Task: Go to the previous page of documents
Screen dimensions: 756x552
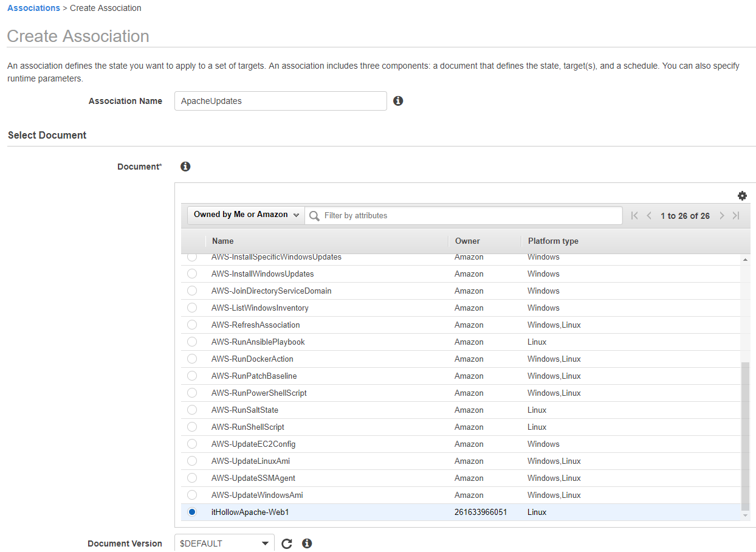Action: [649, 216]
